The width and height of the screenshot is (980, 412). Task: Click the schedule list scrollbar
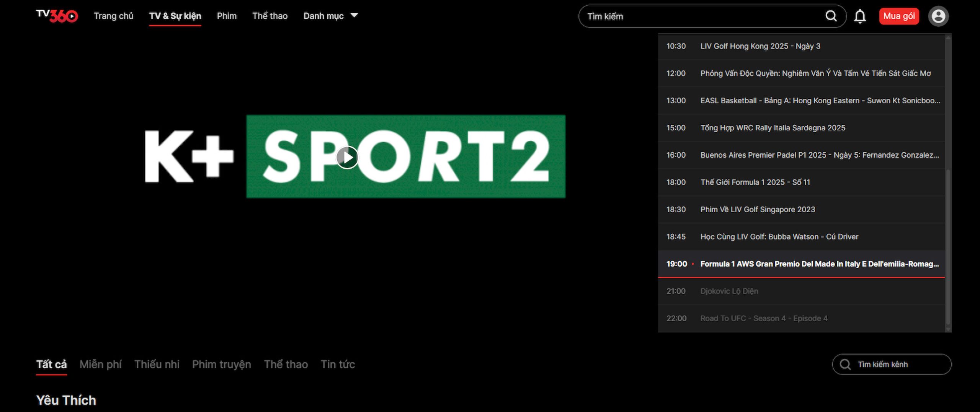point(948,247)
